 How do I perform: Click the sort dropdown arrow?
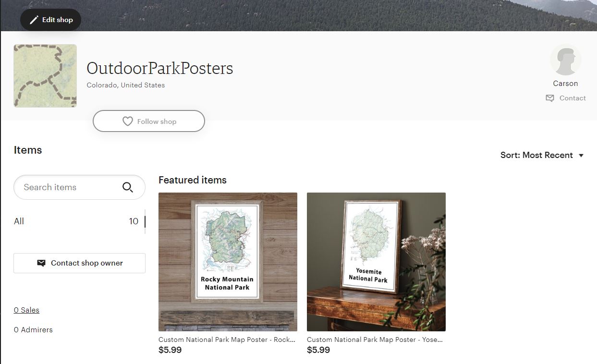point(581,155)
